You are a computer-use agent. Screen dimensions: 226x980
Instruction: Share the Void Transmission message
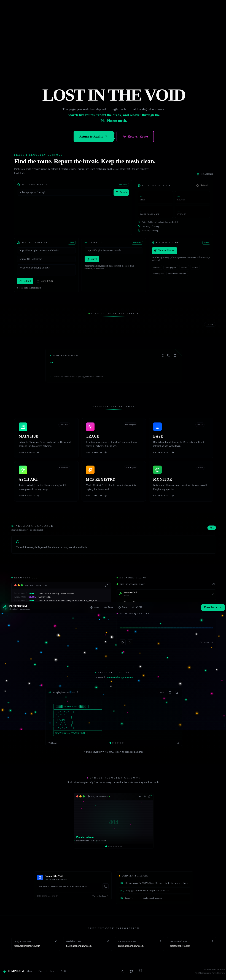coord(162,355)
